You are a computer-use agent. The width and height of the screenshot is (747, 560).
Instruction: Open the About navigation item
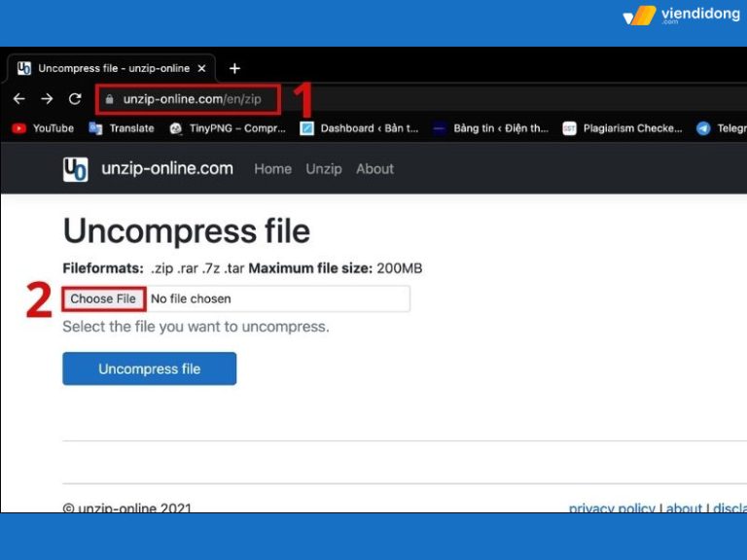374,169
